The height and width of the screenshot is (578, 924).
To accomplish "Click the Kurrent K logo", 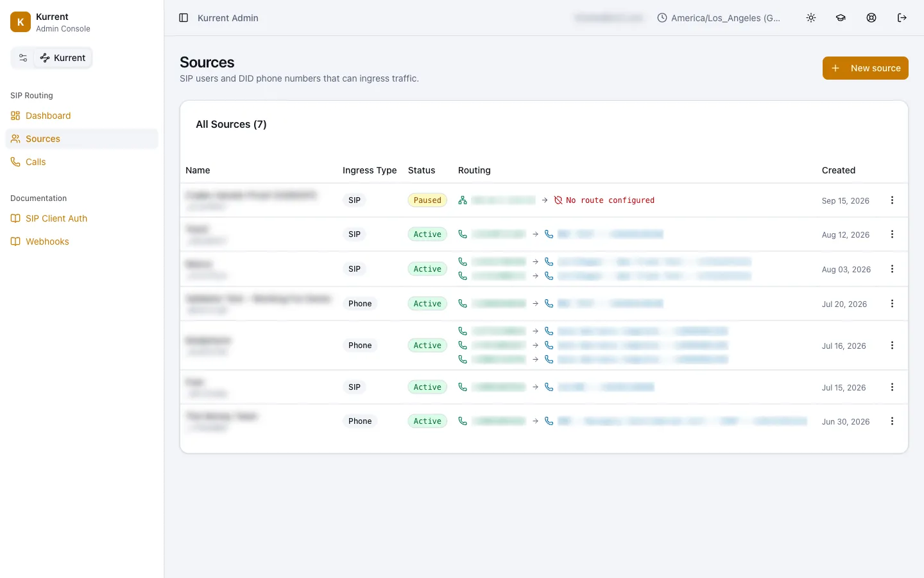I will click(21, 22).
